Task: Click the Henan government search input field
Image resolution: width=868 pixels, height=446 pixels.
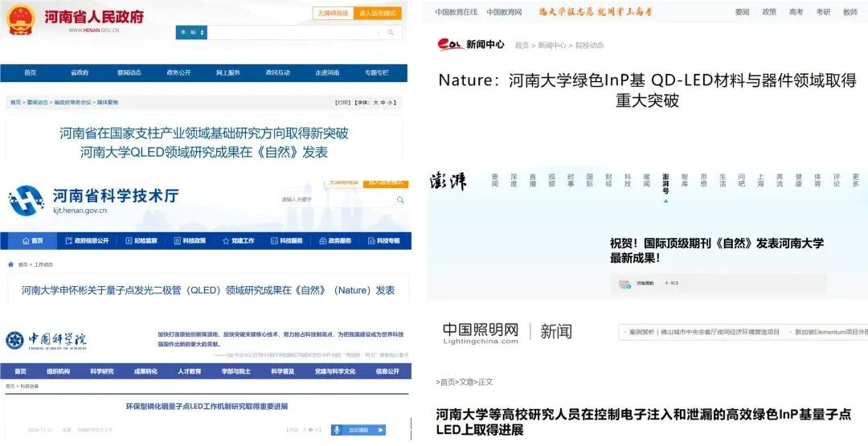Action: click(293, 33)
